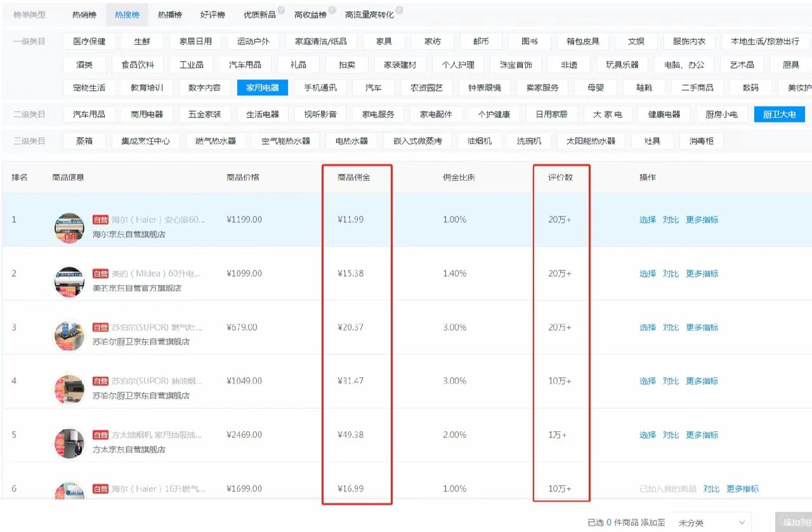The height and width of the screenshot is (532, 812).
Task: Click the 已加入我的商品 label in row 6
Action: click(x=668, y=489)
